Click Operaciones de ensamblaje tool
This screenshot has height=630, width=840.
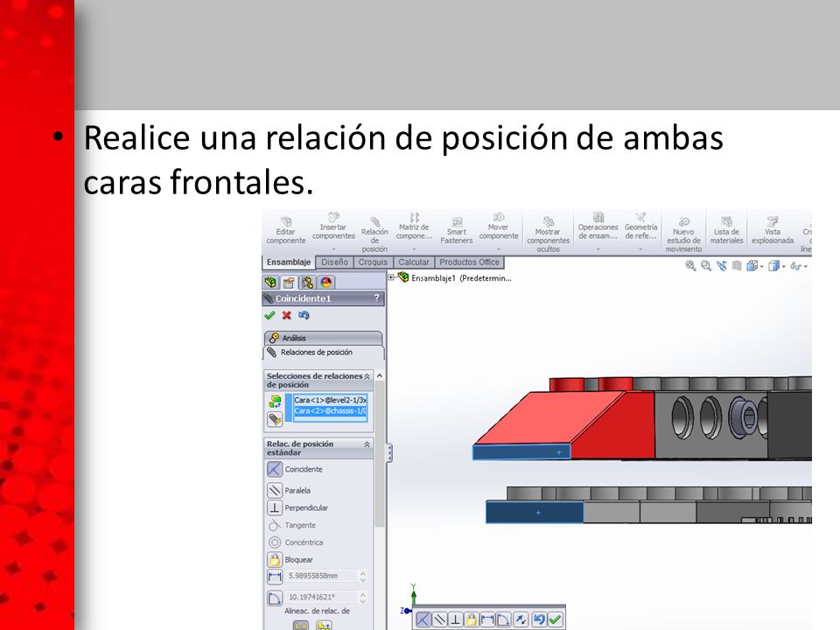[598, 226]
